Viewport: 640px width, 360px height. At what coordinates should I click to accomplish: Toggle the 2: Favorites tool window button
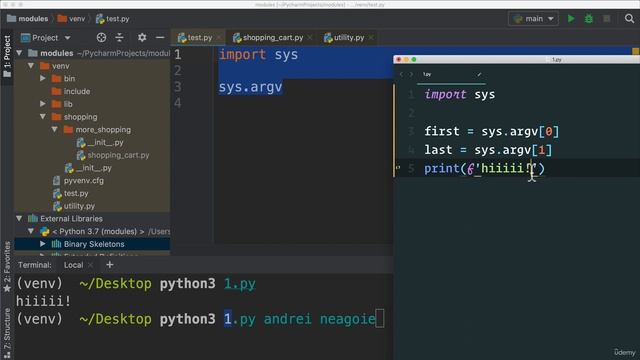[x=7, y=267]
